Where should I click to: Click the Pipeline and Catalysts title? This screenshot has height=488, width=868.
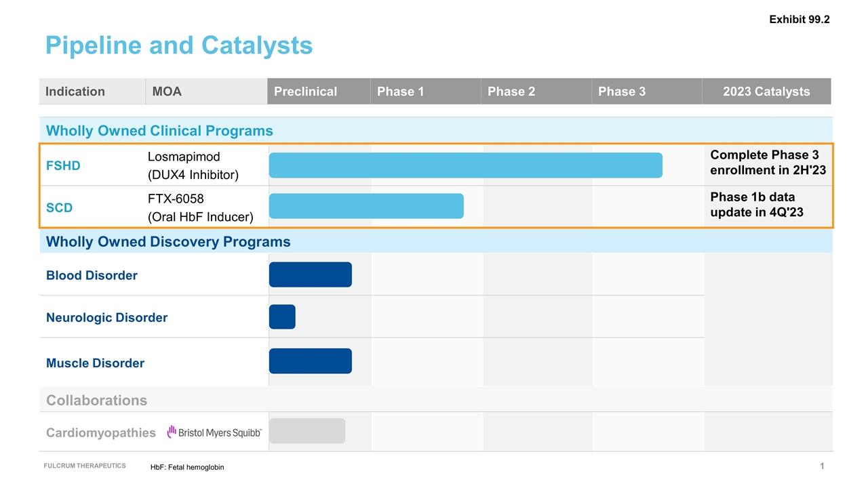(x=179, y=45)
